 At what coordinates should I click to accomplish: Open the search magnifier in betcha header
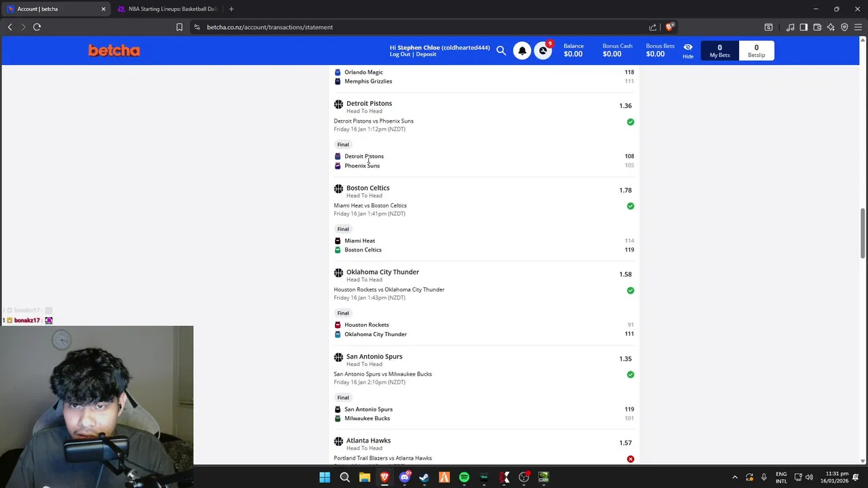[501, 50]
